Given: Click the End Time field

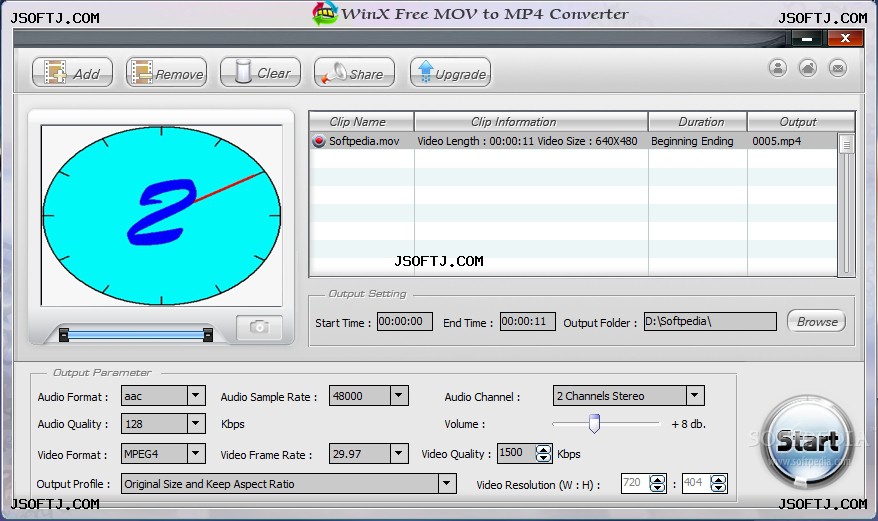Looking at the screenshot, I should tap(527, 322).
